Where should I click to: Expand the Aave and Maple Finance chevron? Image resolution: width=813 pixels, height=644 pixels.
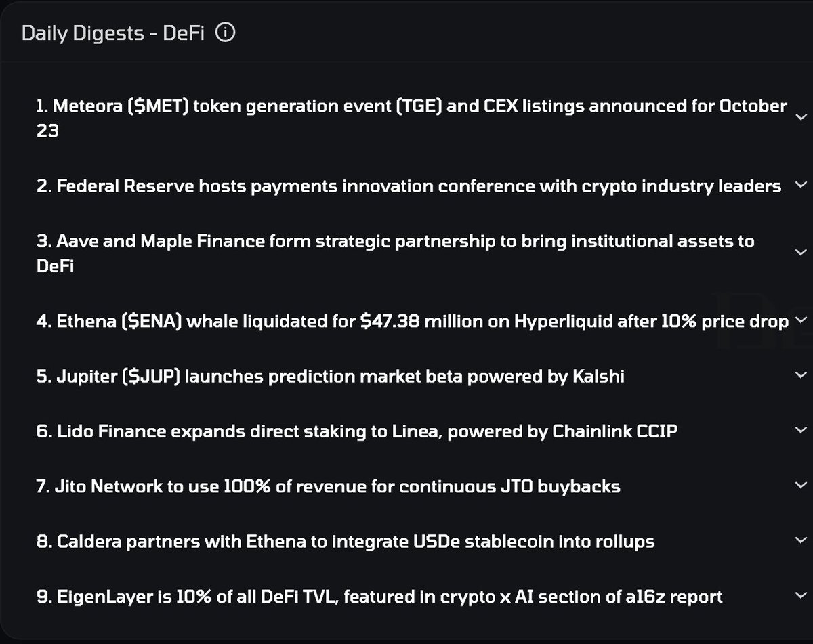[801, 253]
